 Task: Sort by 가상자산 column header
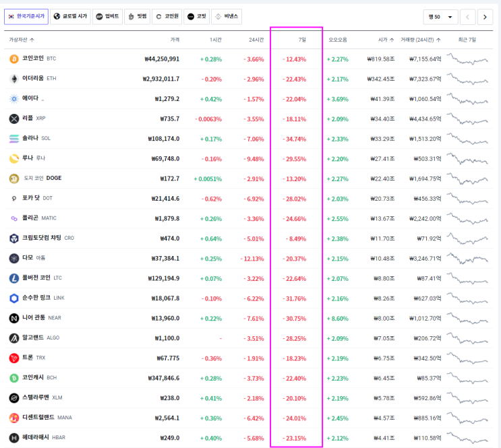(x=22, y=40)
